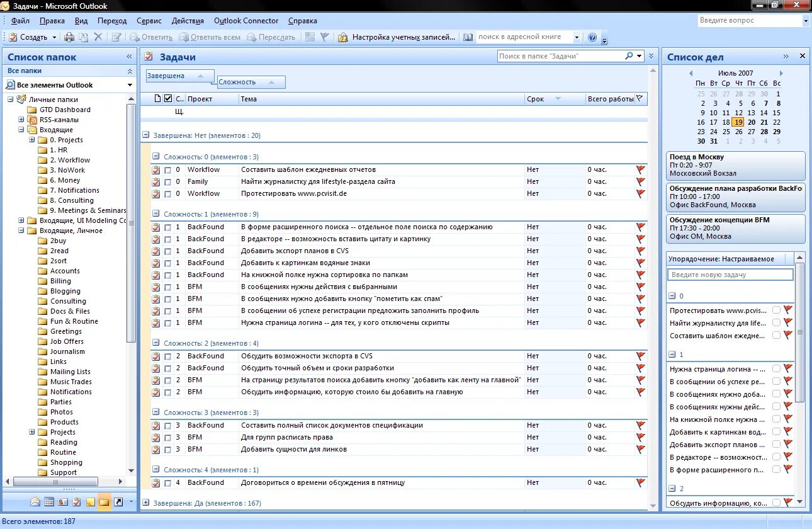Open the Справка menu
The width and height of the screenshot is (812, 529).
tap(302, 21)
